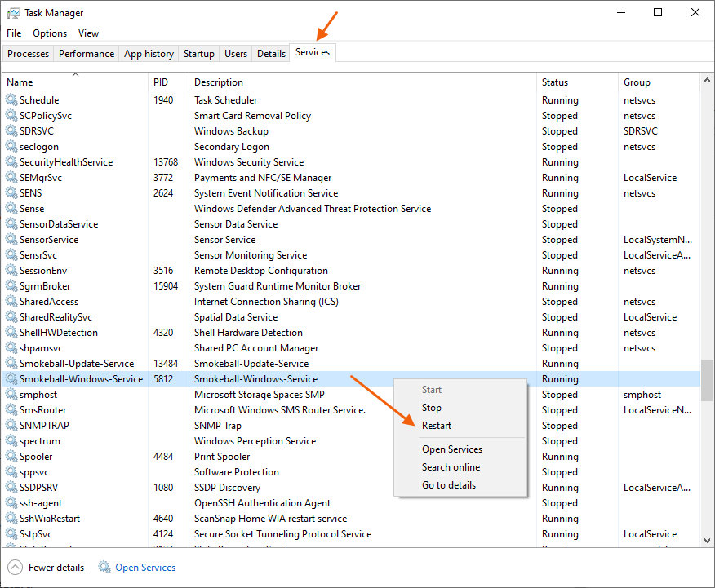Click the gear icon beside SecurityHealthService
The width and height of the screenshot is (715, 588).
tap(11, 162)
